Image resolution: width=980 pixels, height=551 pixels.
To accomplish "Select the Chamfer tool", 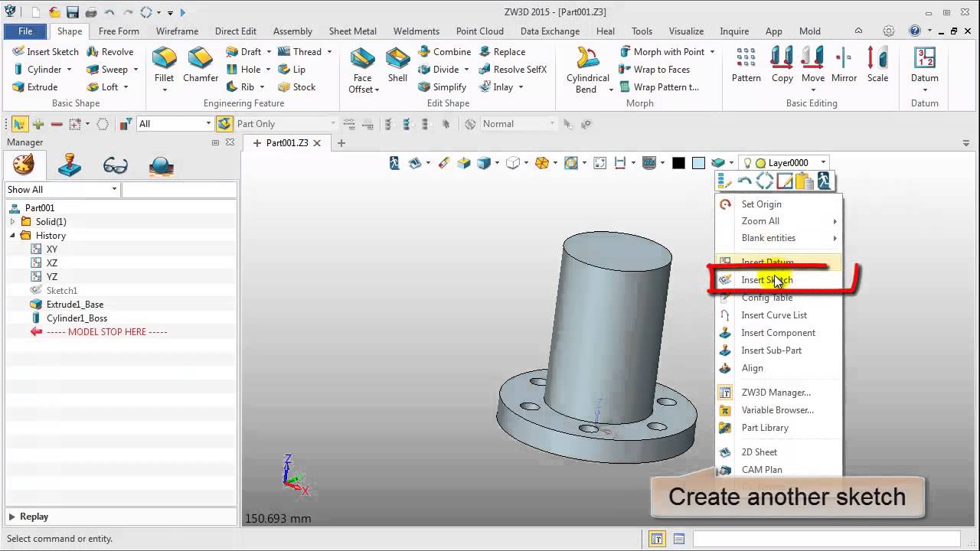I will point(201,66).
